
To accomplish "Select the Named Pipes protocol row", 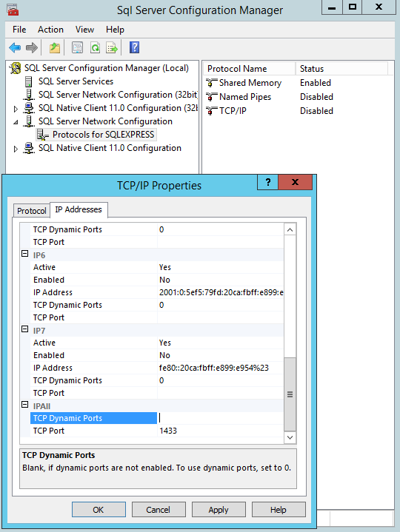I will click(245, 97).
